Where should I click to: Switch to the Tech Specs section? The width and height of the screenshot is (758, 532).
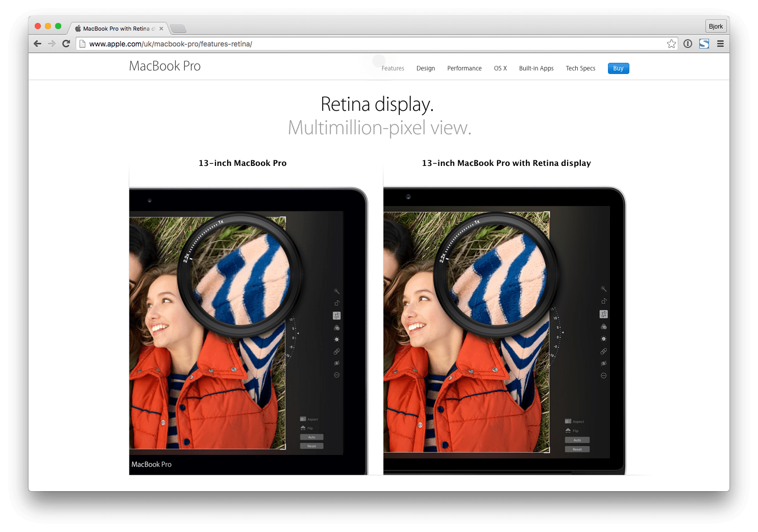click(580, 68)
